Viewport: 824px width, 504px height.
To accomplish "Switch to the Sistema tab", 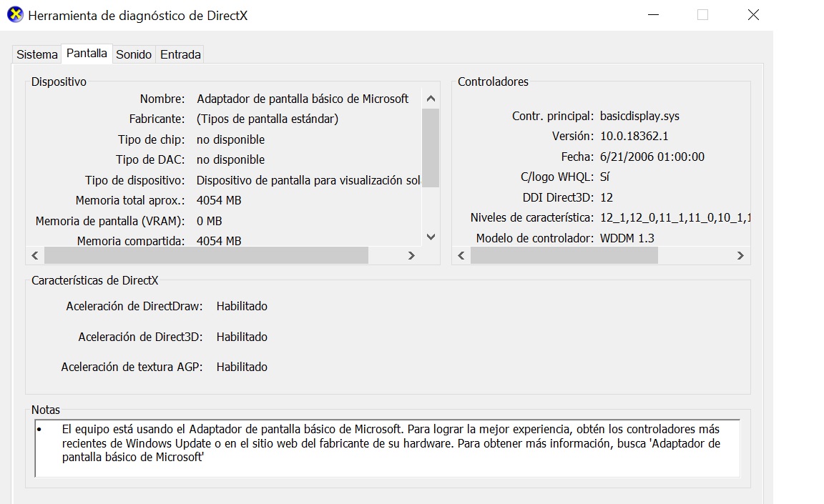I will pyautogui.click(x=36, y=54).
